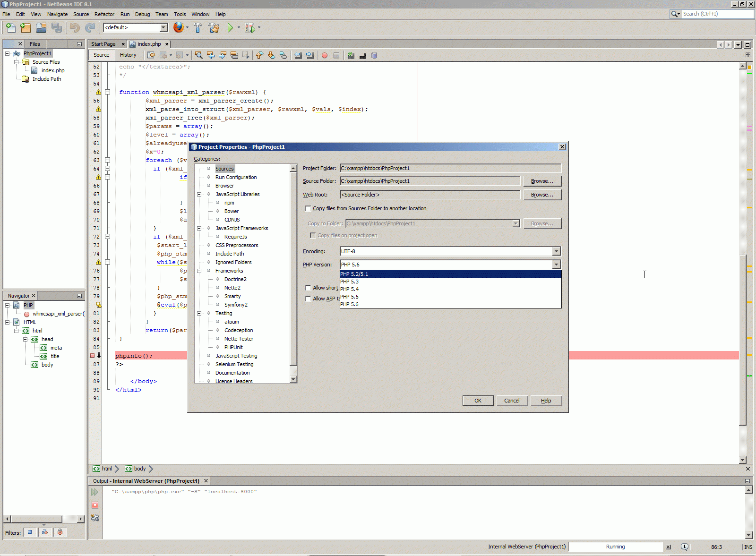
Task: Click the editor vertical scrollbar thumb
Action: [x=743, y=340]
